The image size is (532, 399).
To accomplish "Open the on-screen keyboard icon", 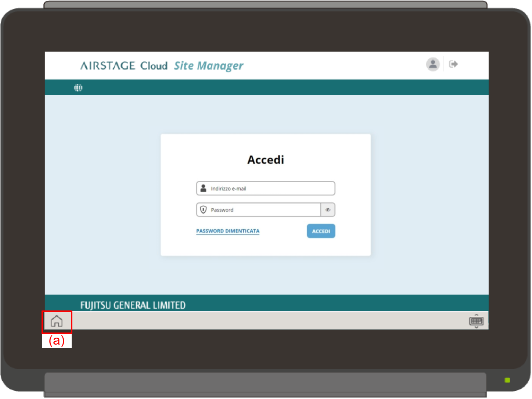I will (x=476, y=321).
